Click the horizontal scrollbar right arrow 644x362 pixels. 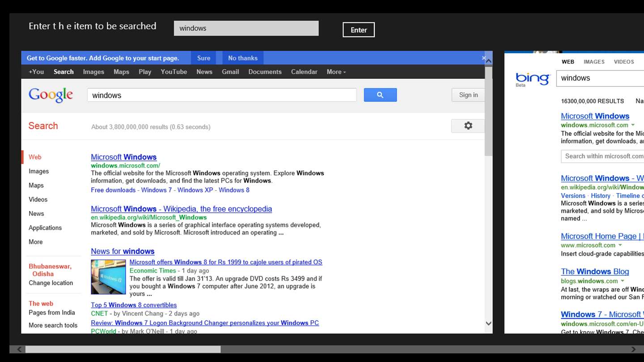634,349
